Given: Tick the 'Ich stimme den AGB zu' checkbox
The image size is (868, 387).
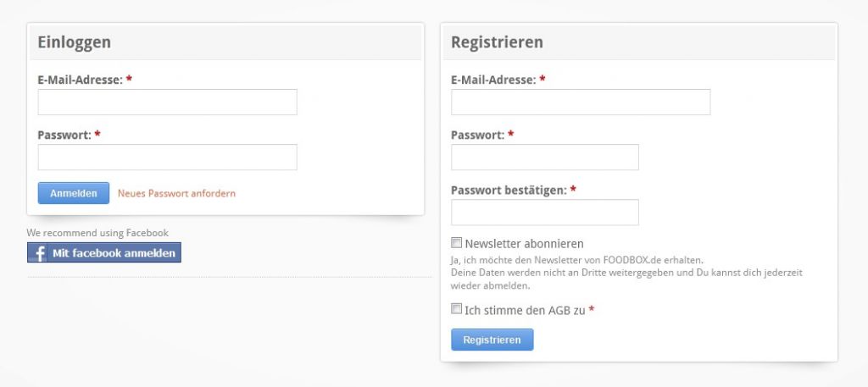Looking at the screenshot, I should pos(457,309).
